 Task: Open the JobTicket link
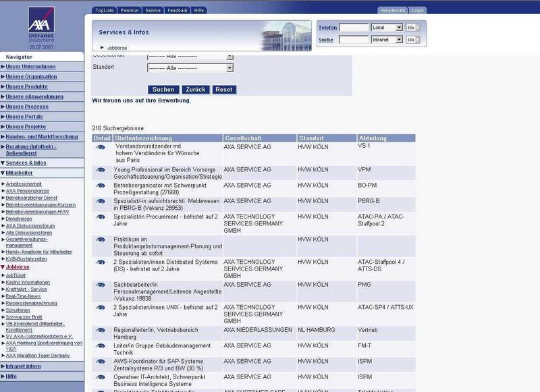click(x=16, y=275)
